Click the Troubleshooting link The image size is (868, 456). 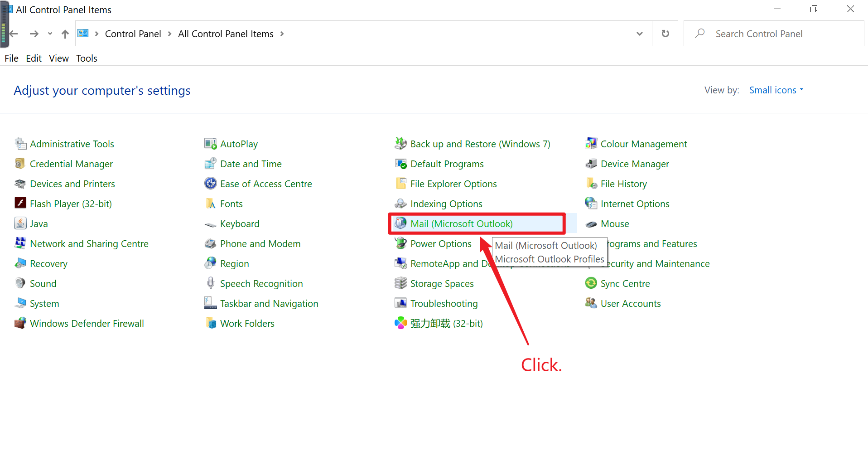point(444,303)
